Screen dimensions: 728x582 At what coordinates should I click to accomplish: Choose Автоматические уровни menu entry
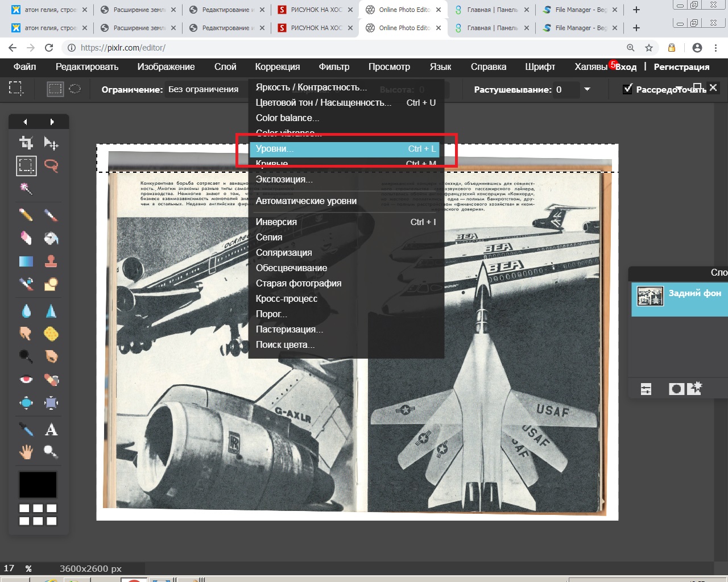point(346,201)
